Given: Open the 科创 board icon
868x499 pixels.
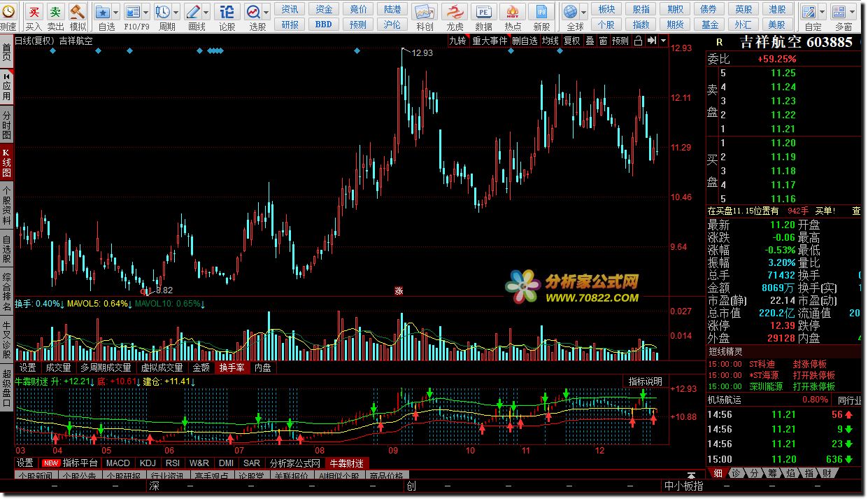Looking at the screenshot, I should 424,12.
